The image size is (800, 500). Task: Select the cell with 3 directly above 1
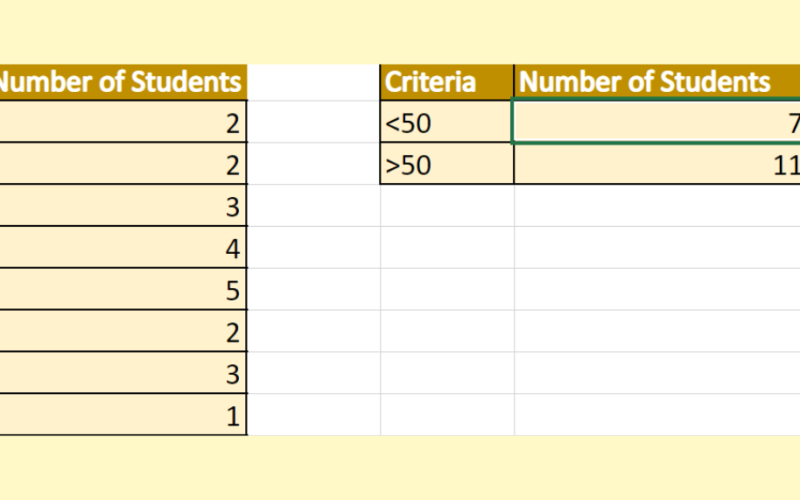click(122, 373)
